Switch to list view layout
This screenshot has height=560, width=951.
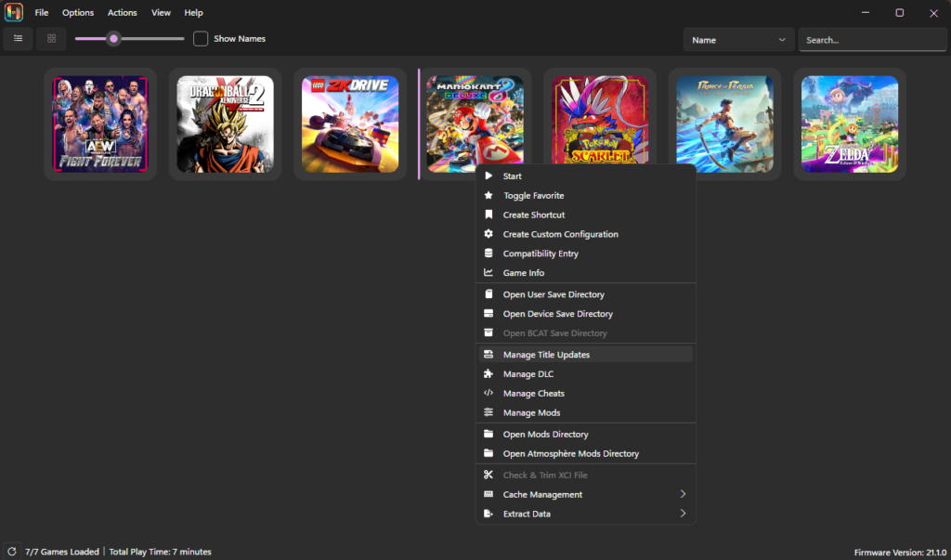point(17,38)
